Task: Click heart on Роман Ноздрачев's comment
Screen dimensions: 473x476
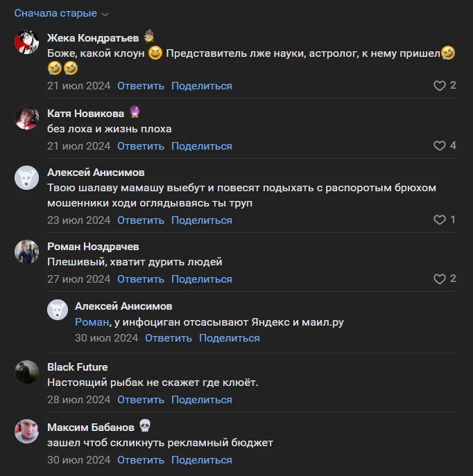Action: point(439,279)
